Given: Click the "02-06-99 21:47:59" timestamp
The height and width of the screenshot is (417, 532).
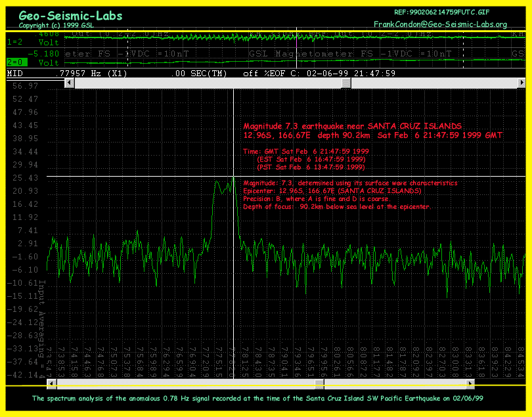Looking at the screenshot, I should pyautogui.click(x=351, y=74).
